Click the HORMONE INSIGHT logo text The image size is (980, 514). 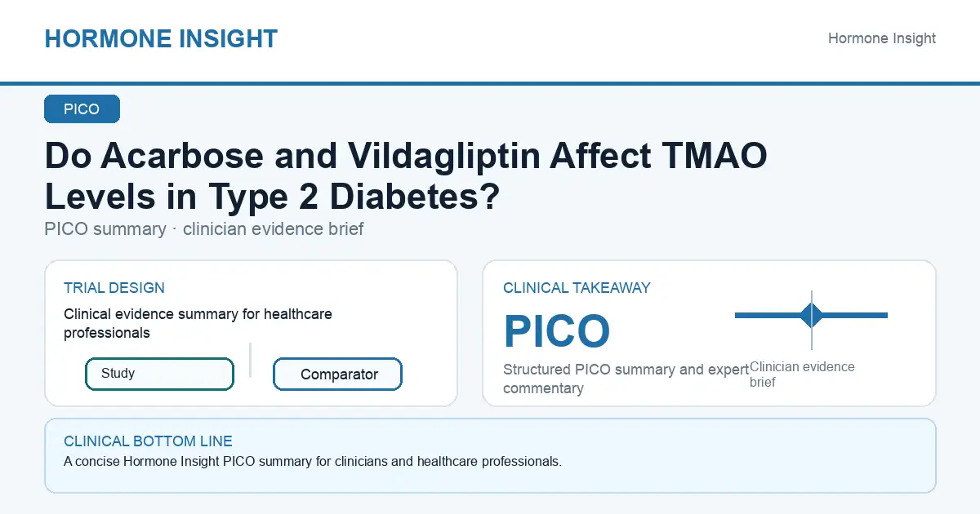pyautogui.click(x=161, y=38)
